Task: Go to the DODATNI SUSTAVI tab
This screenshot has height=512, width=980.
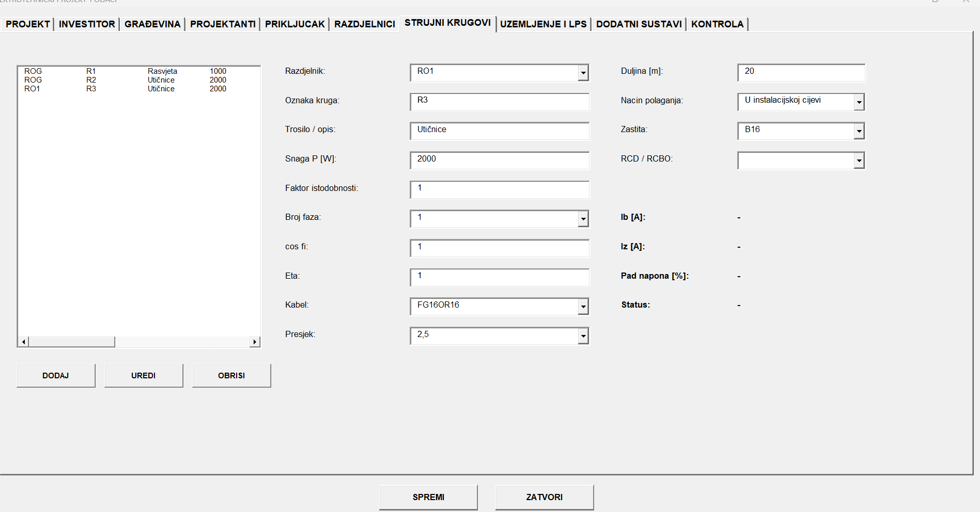Action: [639, 24]
